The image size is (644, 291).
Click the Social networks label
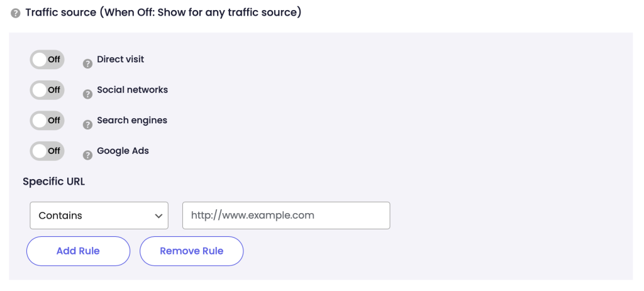point(132,90)
